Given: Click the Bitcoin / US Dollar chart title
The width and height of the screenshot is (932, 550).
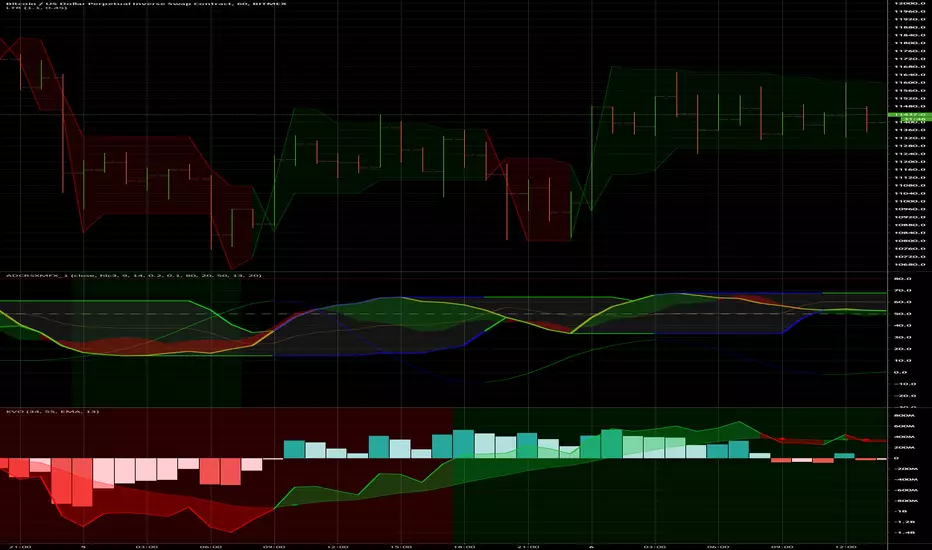Looking at the screenshot, I should click(x=146, y=3).
